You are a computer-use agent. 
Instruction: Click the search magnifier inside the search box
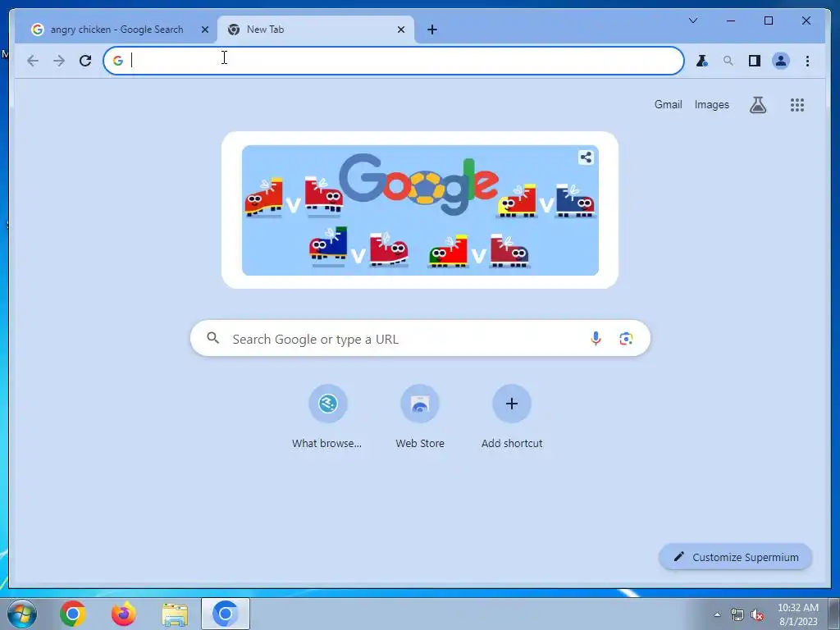click(213, 338)
